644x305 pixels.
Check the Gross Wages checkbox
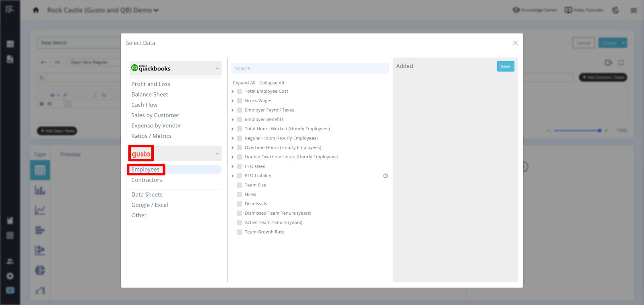click(239, 101)
